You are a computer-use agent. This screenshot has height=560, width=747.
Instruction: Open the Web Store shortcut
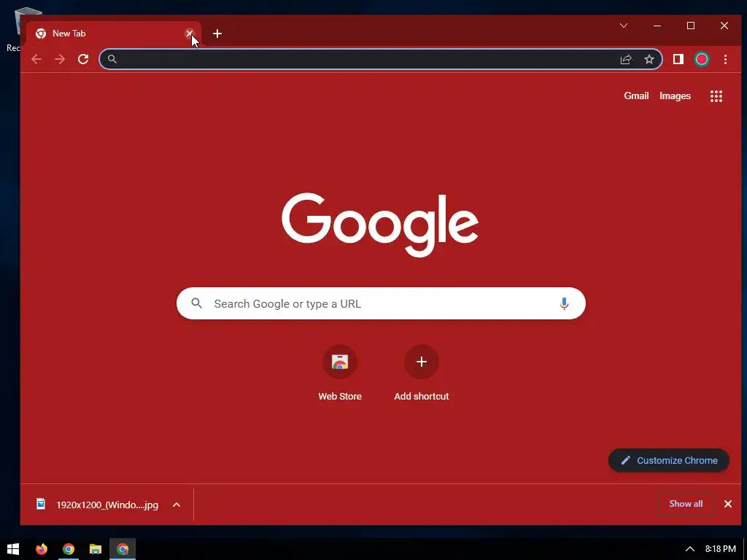pos(340,373)
